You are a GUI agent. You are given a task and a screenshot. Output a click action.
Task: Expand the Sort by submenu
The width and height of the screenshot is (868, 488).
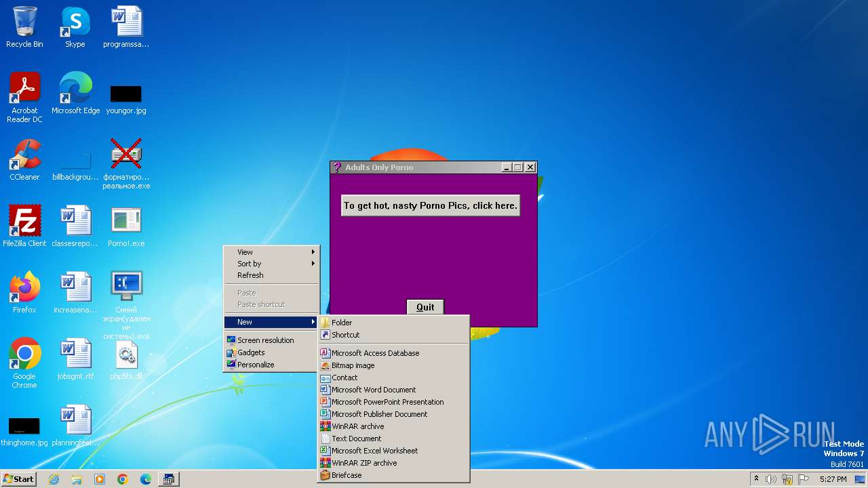271,264
